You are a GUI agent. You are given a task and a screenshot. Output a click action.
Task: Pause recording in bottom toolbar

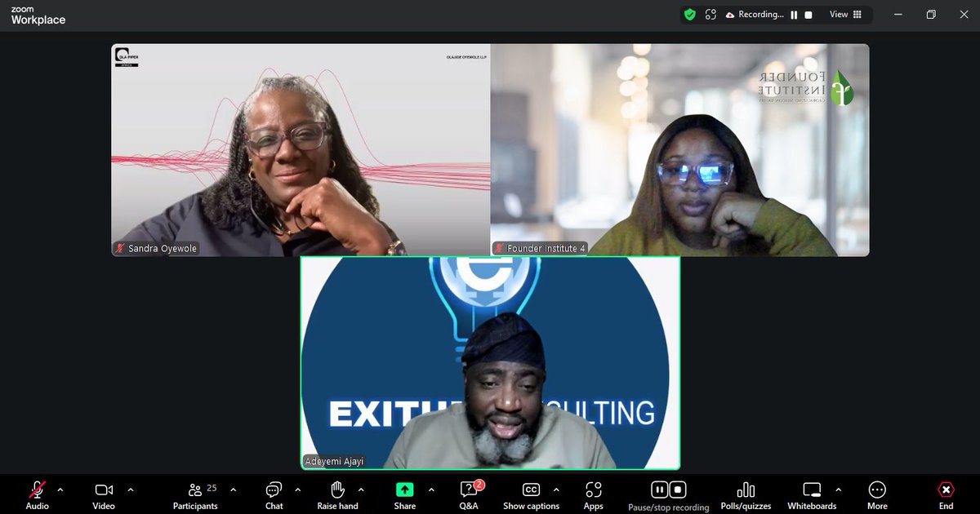pyautogui.click(x=659, y=490)
